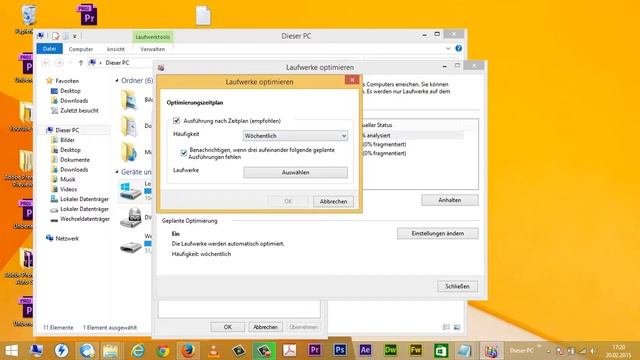
Task: Select Videos in the navigation pane
Action: click(x=69, y=189)
